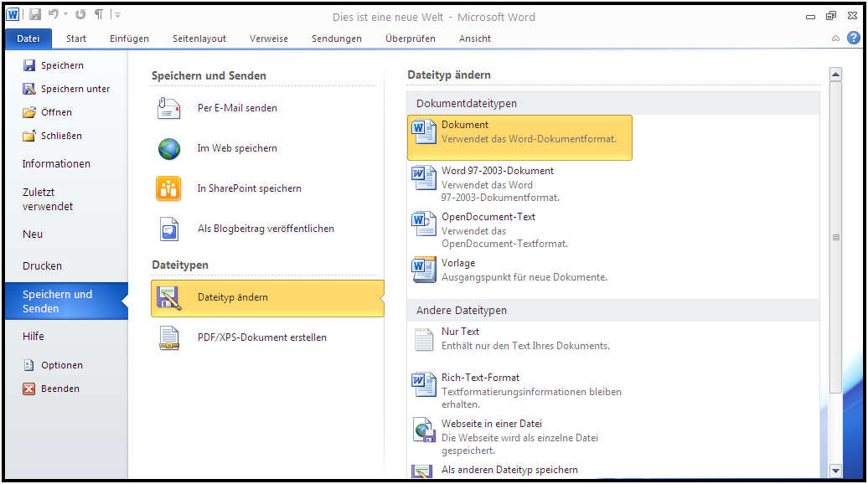Viewport: 868px width, 484px height.
Task: Toggle the paragraph marks pilcrow icon
Action: (x=99, y=14)
